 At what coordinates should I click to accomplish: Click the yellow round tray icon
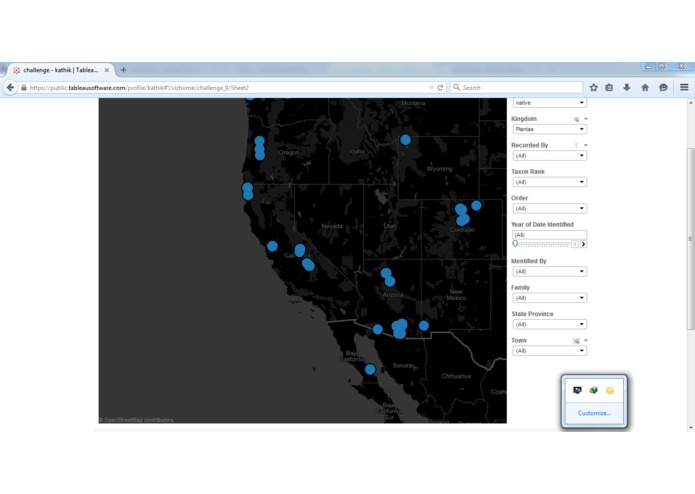point(610,390)
